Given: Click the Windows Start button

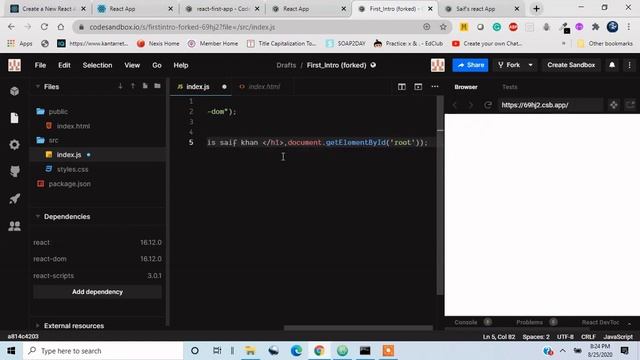Looking at the screenshot, I should tap(11, 351).
